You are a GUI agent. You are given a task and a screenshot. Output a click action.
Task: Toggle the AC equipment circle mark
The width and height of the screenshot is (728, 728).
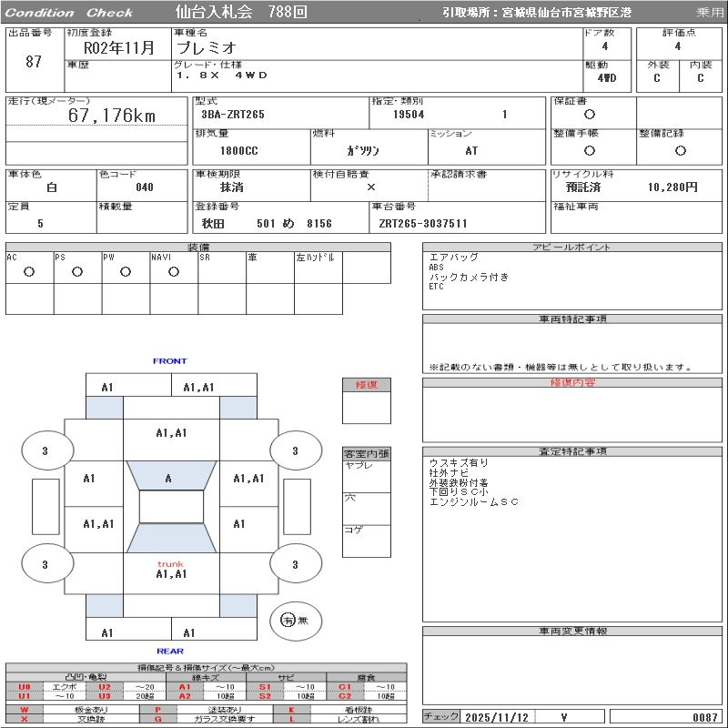coord(29,271)
